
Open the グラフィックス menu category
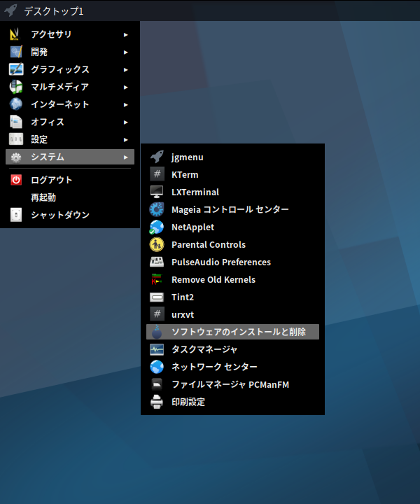coord(70,69)
